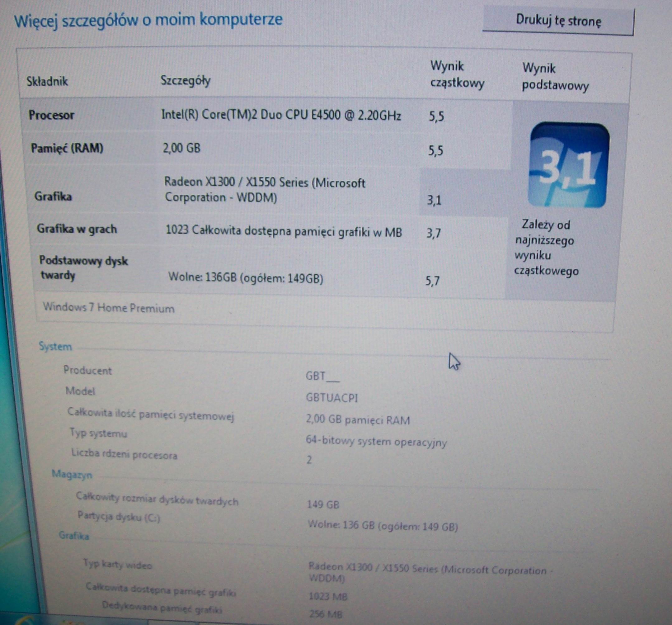Click the 'Partycja dysku (C:)' label
Viewport: 672px width, 625px height.
[x=119, y=517]
